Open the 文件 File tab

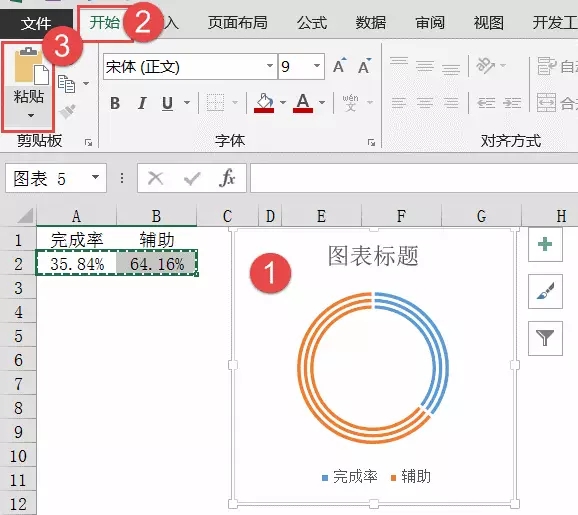click(36, 24)
